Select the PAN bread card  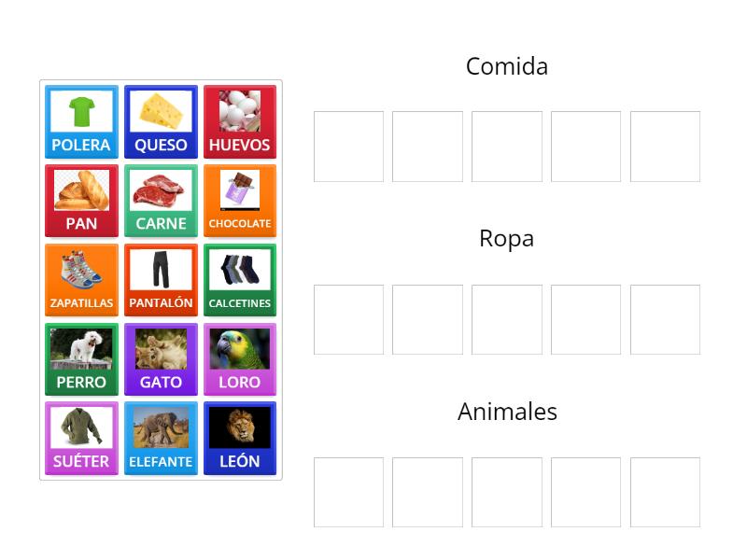pos(81,201)
